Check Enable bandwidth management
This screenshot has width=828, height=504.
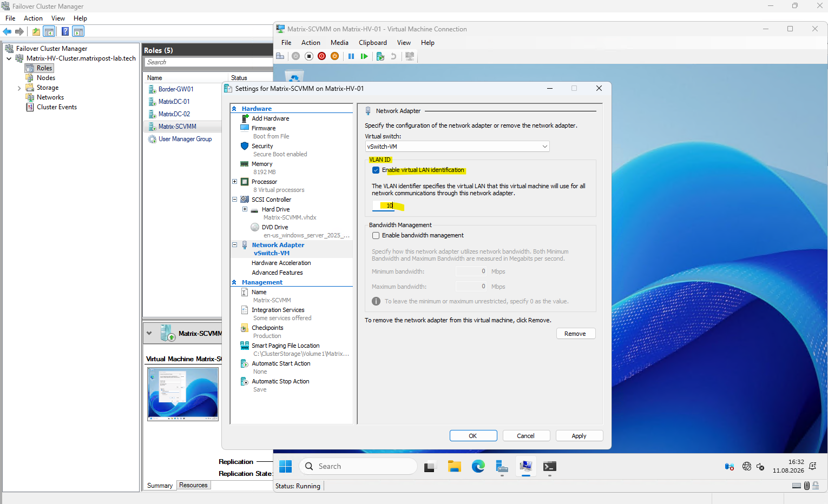click(x=376, y=236)
